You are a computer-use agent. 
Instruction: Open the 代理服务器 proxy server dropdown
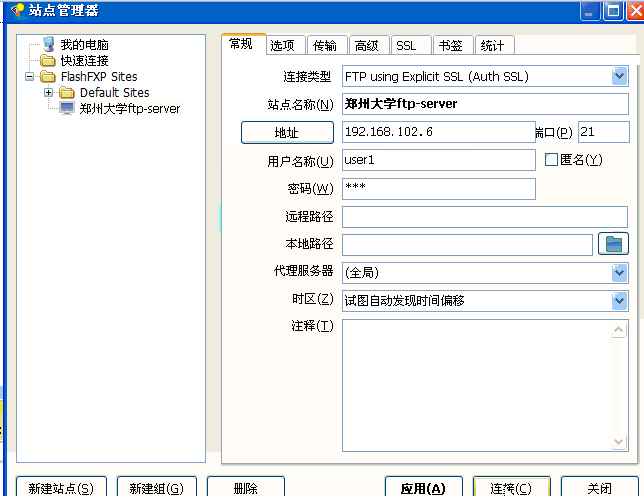(619, 273)
